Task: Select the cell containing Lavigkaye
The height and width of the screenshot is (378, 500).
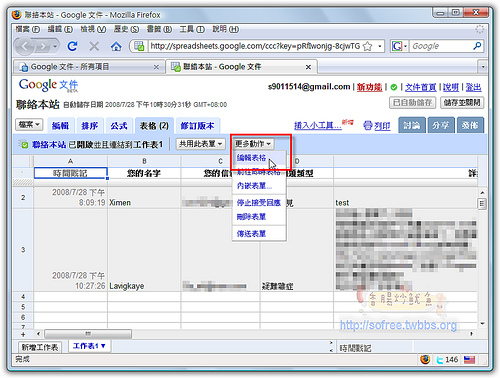Action: pos(144,250)
